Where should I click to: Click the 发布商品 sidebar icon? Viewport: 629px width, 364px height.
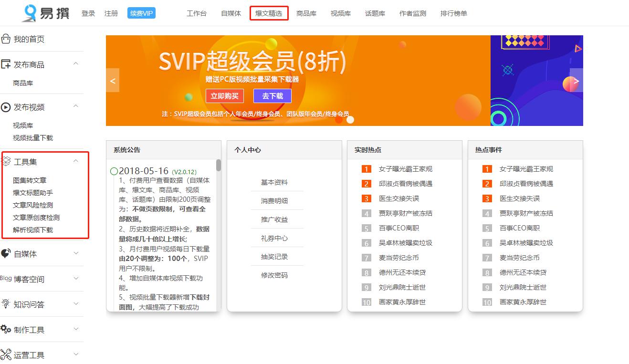[x=5, y=63]
